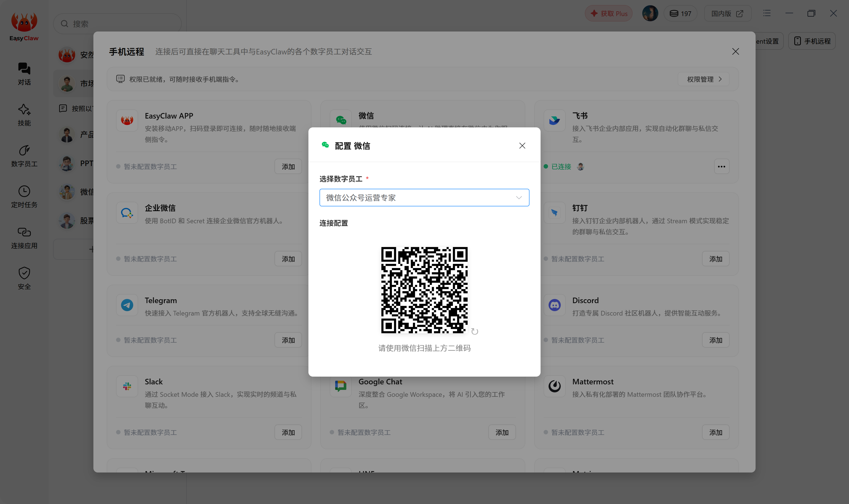
Task: Click the Discord card icon
Action: [555, 305]
